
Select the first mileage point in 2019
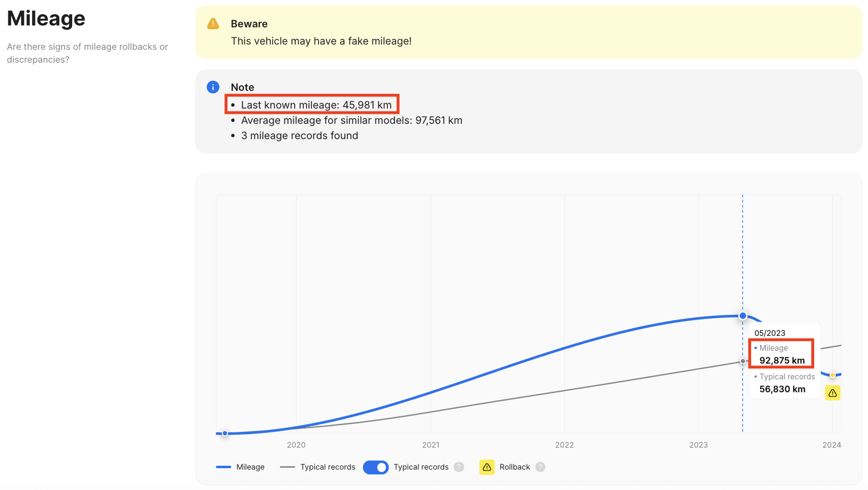click(225, 433)
